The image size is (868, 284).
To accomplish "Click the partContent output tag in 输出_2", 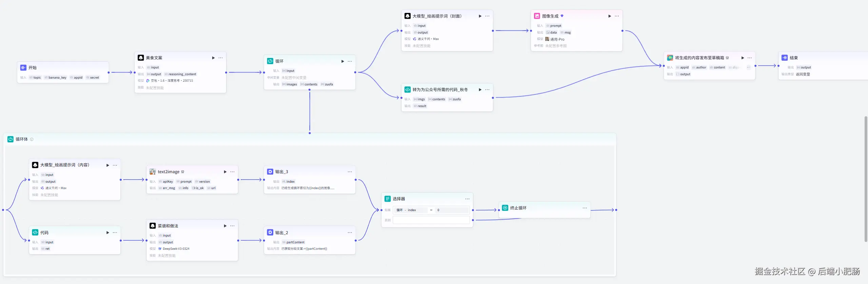I will (x=293, y=242).
